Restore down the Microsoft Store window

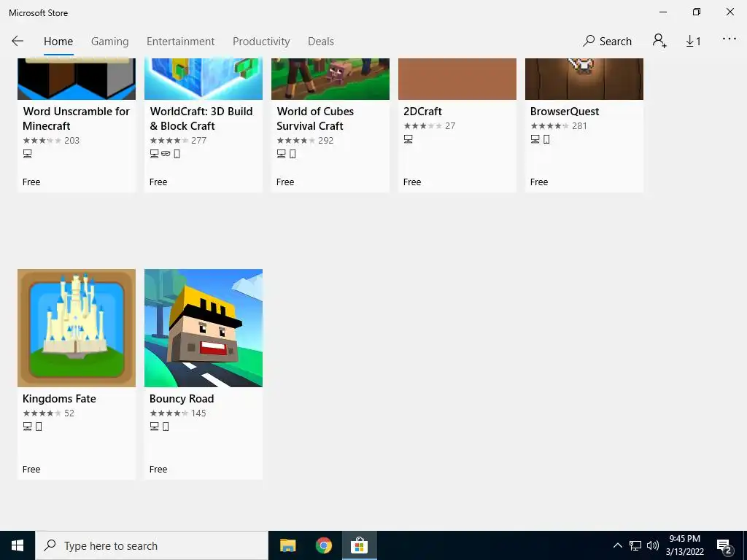697,12
